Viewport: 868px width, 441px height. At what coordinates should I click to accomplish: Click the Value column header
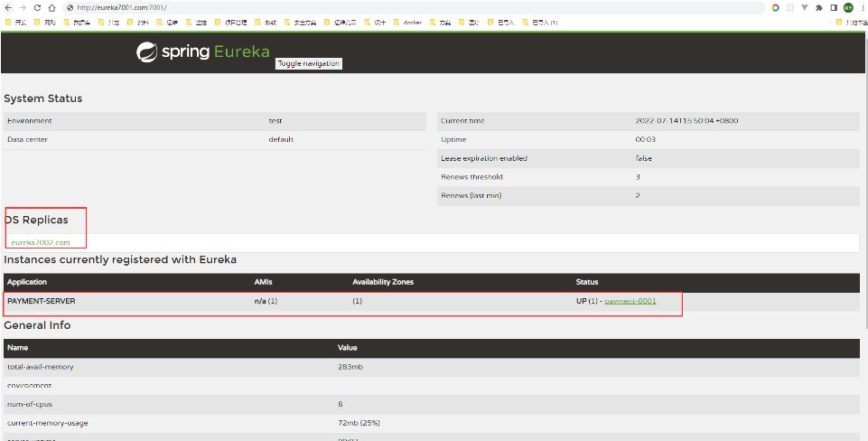tap(348, 348)
